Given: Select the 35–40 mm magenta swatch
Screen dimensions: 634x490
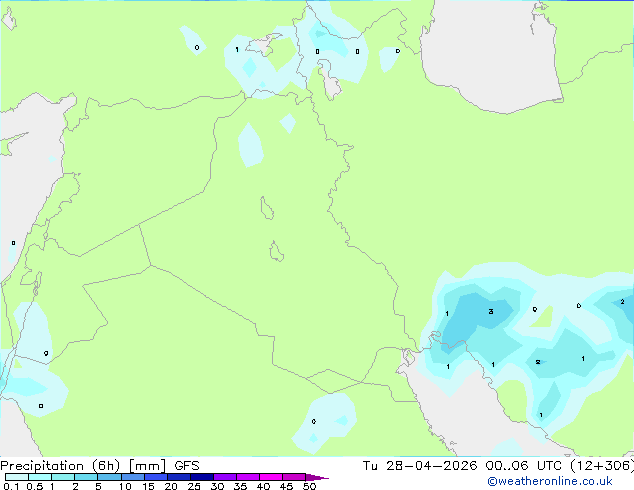Looking at the screenshot, I should 247,477.
